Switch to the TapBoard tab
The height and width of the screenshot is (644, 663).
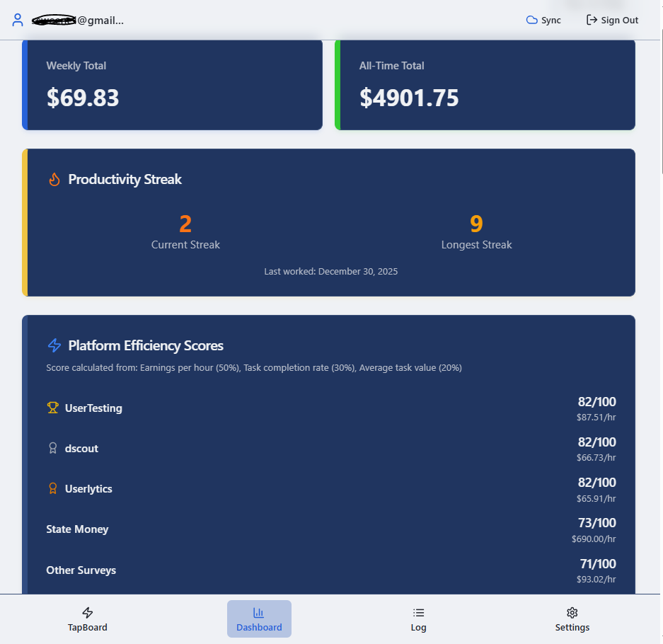tap(88, 619)
